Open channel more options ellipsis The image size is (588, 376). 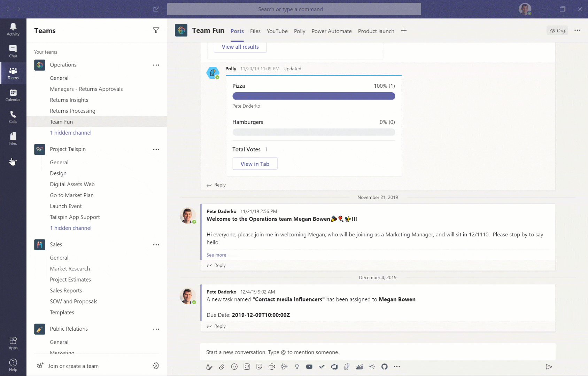coord(577,30)
